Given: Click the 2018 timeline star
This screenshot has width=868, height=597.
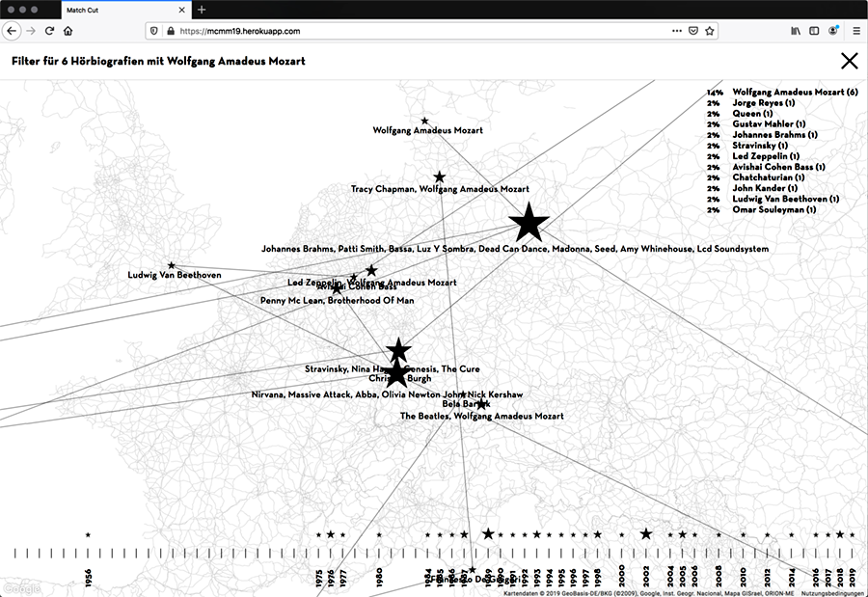Looking at the screenshot, I should point(840,534).
